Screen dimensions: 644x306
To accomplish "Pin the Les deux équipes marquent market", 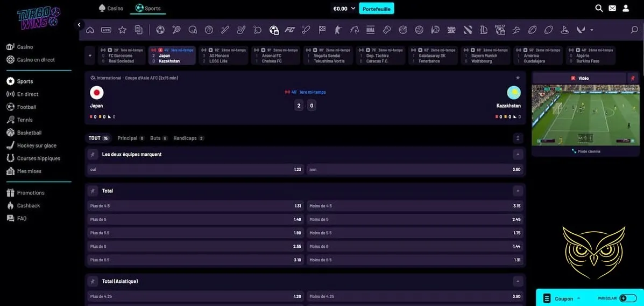I will click(93, 155).
